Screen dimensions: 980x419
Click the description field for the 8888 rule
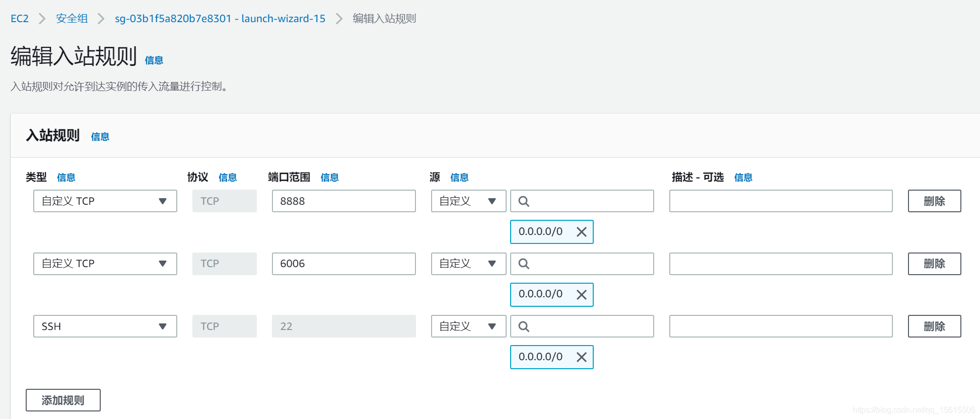(781, 201)
